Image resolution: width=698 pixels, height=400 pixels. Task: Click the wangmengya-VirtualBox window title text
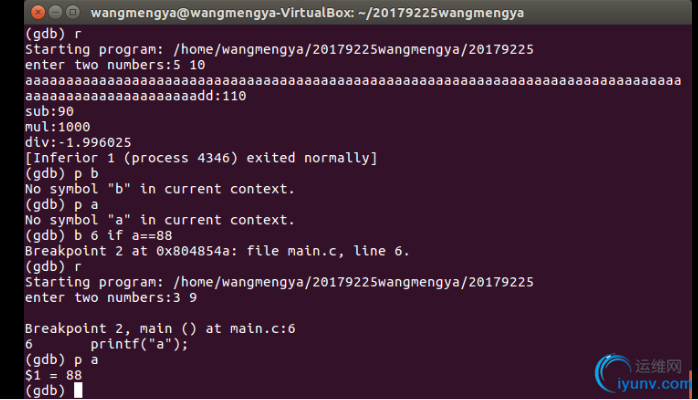[x=307, y=13]
